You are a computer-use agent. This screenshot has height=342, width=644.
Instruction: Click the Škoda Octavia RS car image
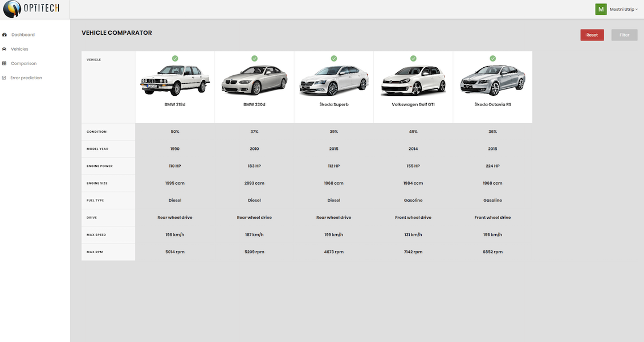[493, 80]
